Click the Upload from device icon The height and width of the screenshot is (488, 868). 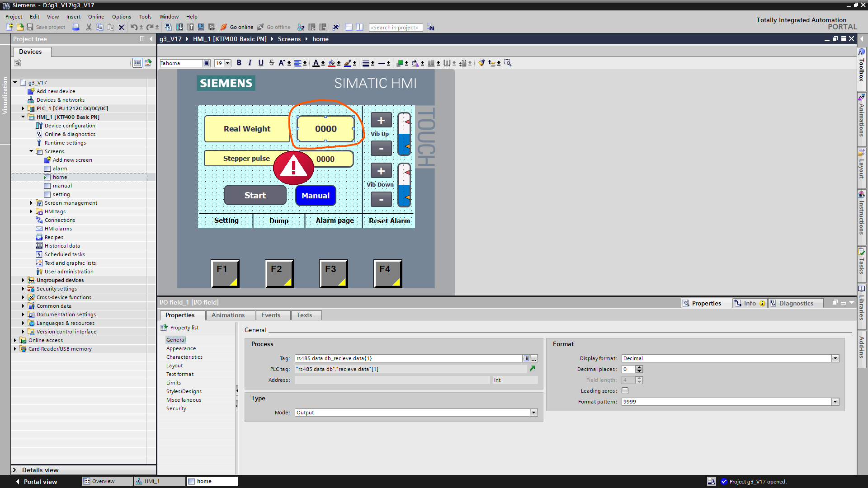click(190, 27)
